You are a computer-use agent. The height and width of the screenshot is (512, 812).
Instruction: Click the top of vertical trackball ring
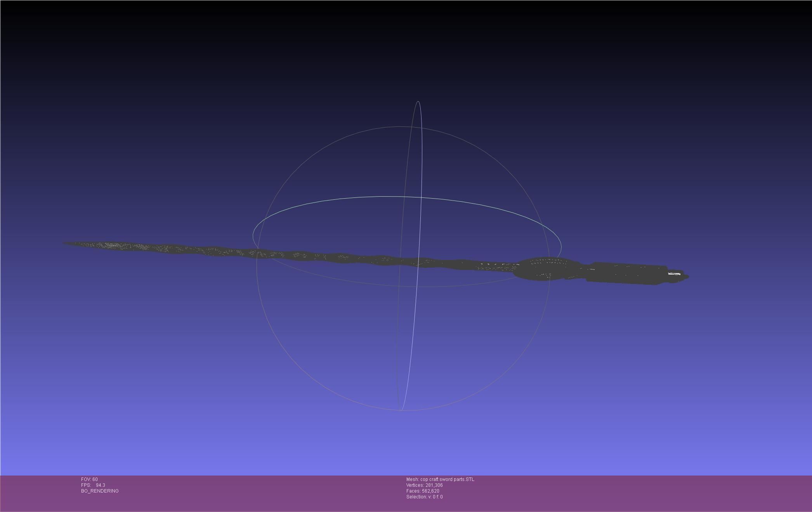pyautogui.click(x=418, y=102)
